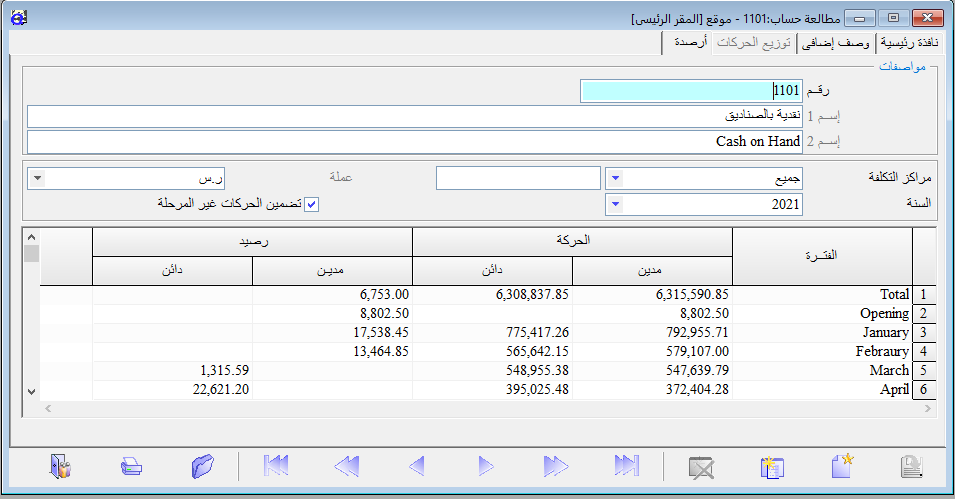Click the single-arrow previous record button

point(417,466)
